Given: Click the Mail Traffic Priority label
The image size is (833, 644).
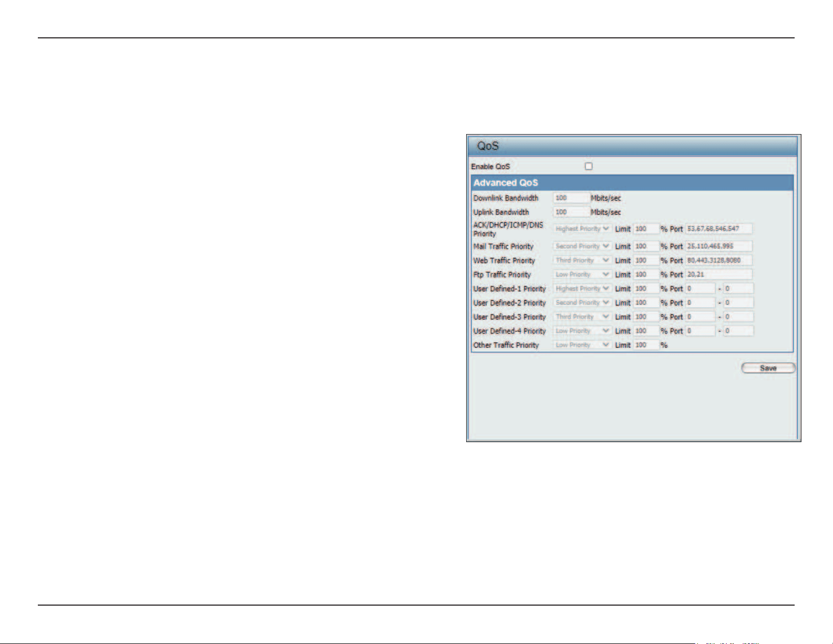Looking at the screenshot, I should [503, 247].
